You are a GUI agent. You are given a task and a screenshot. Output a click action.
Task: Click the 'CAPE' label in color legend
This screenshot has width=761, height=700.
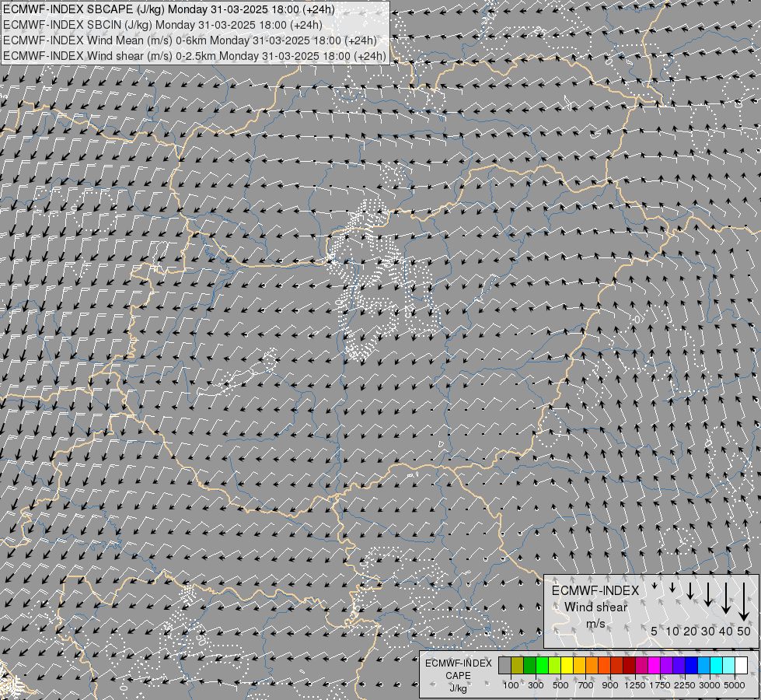pos(458,676)
